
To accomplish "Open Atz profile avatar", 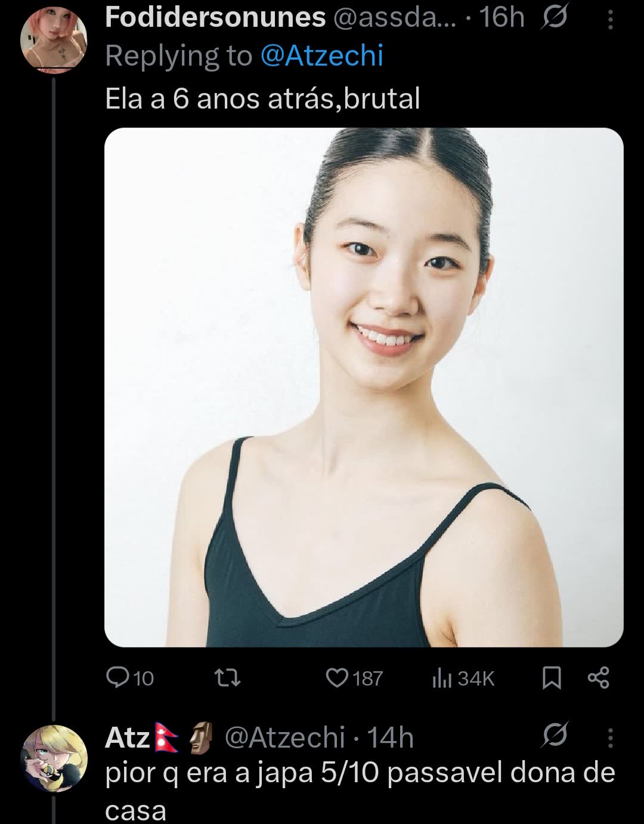I will point(54,758).
